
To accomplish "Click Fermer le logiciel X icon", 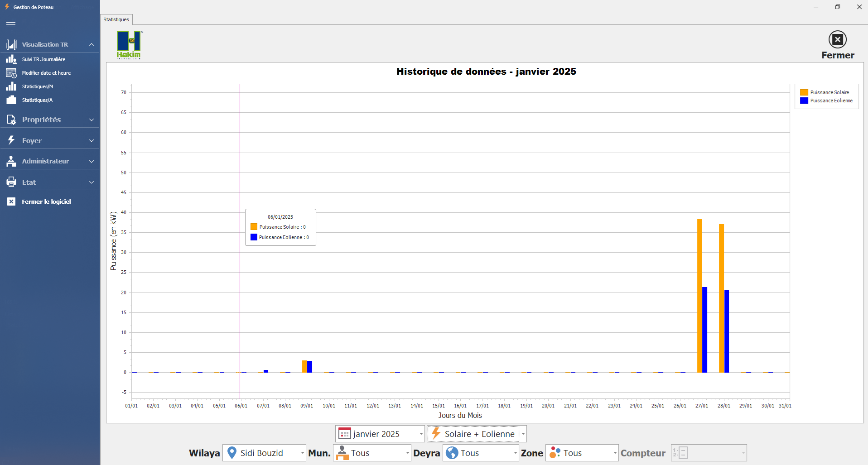I will (11, 201).
